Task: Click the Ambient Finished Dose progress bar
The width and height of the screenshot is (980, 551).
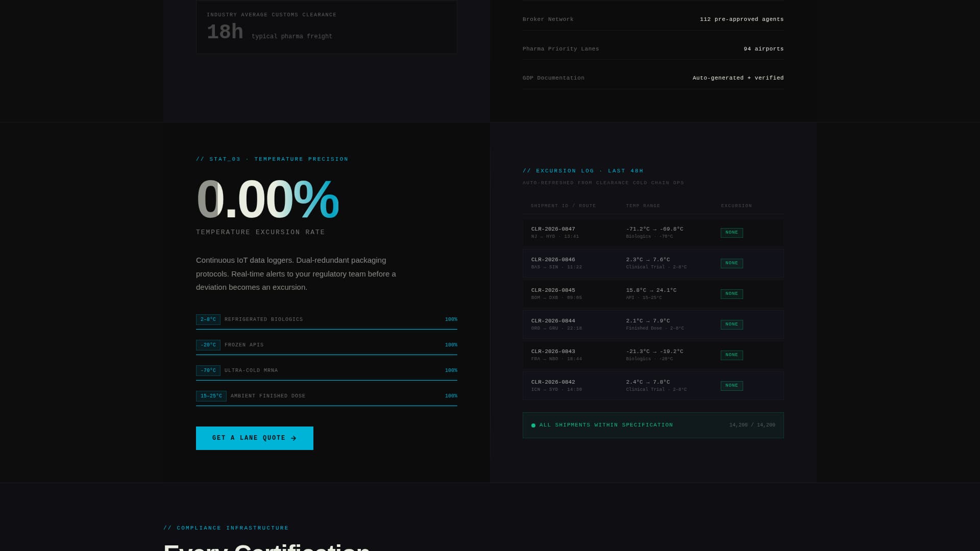Action: tap(327, 406)
